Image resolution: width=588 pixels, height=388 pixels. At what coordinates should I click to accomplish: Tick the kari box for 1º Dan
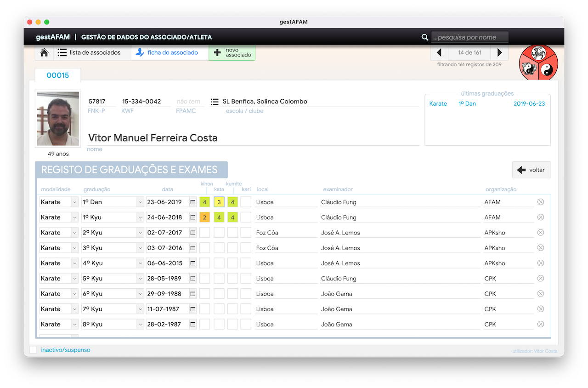click(x=246, y=202)
